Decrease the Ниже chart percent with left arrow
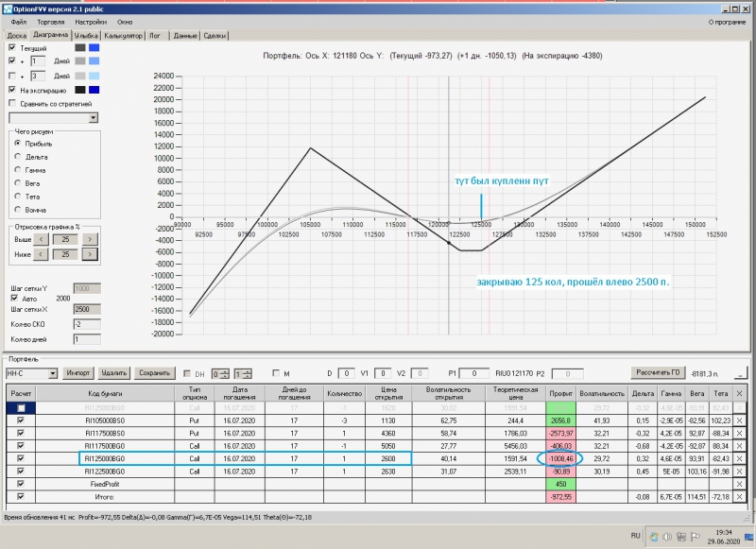The height and width of the screenshot is (549, 756). tap(41, 254)
